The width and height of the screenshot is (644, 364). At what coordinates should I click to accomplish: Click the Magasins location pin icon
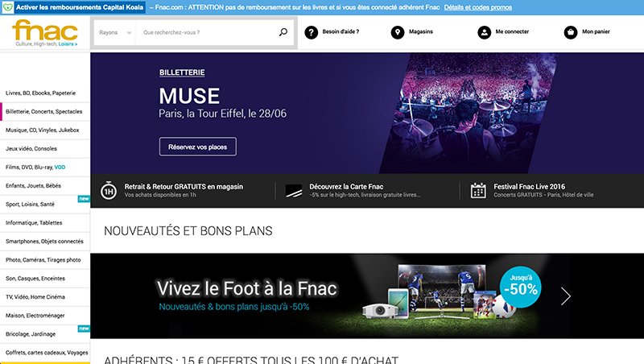point(398,32)
